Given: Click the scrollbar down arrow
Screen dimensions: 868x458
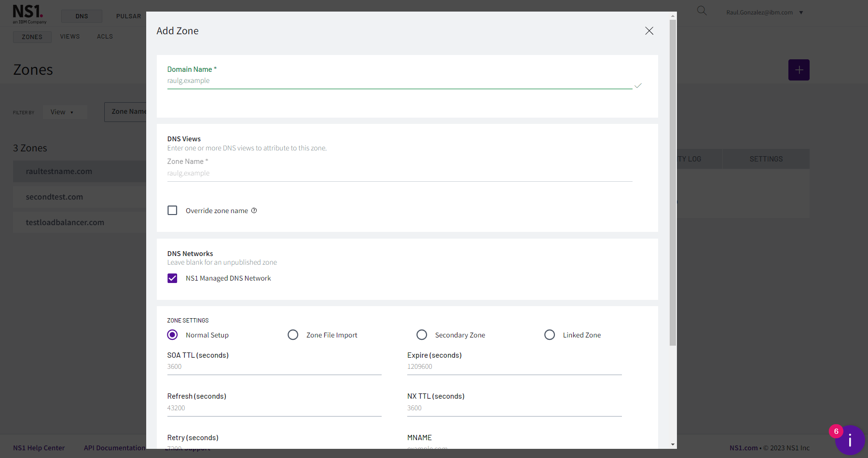Looking at the screenshot, I should pyautogui.click(x=673, y=445).
